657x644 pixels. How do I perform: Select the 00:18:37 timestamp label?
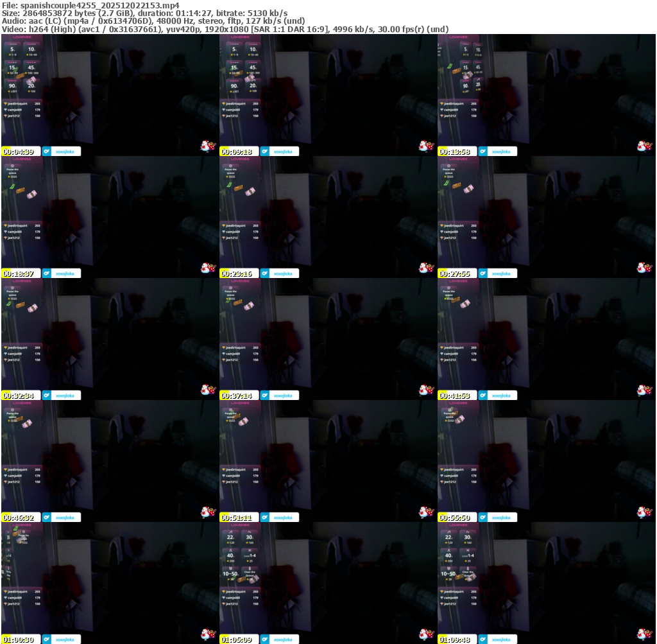coord(19,274)
